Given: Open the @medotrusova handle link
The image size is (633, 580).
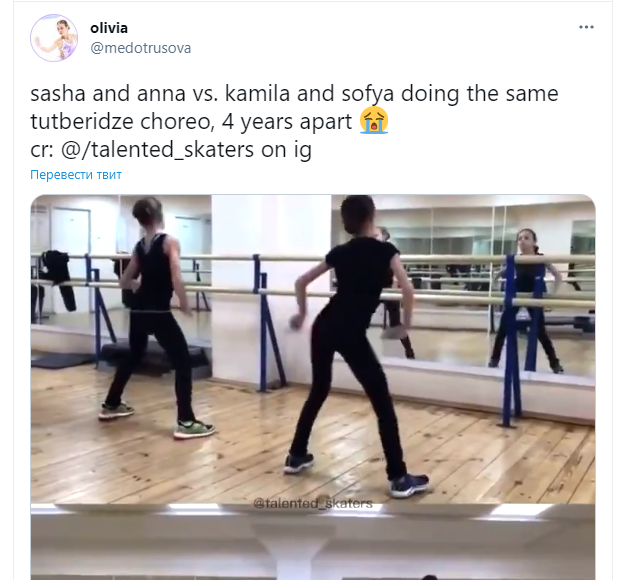Looking at the screenshot, I should pyautogui.click(x=140, y=48).
